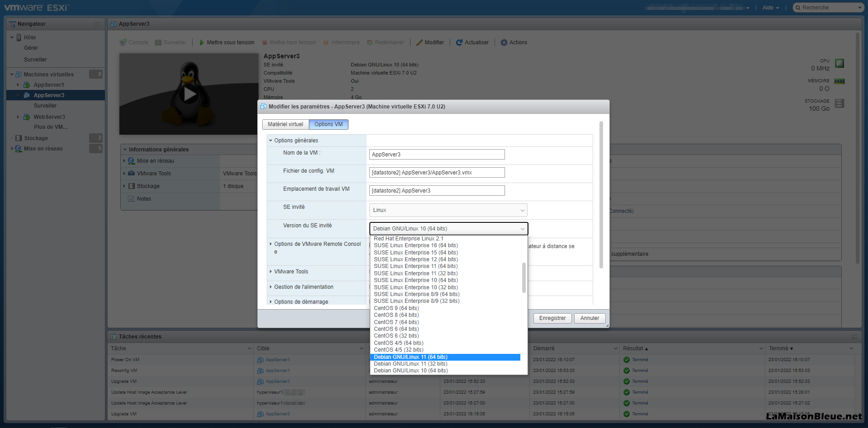Click the Fichier de config. VM field
Image resolution: width=868 pixels, height=428 pixels.
pos(437,173)
